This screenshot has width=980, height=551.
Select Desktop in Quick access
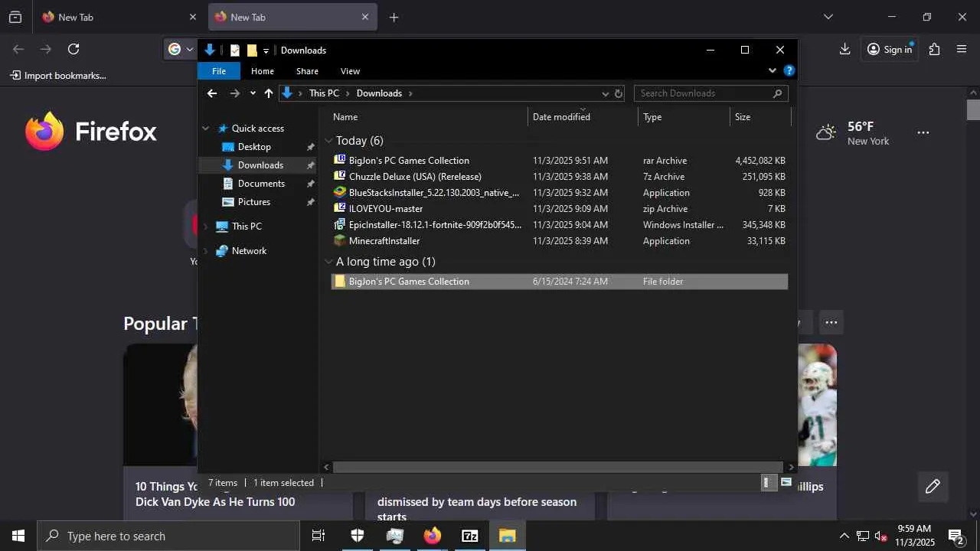pos(254,147)
